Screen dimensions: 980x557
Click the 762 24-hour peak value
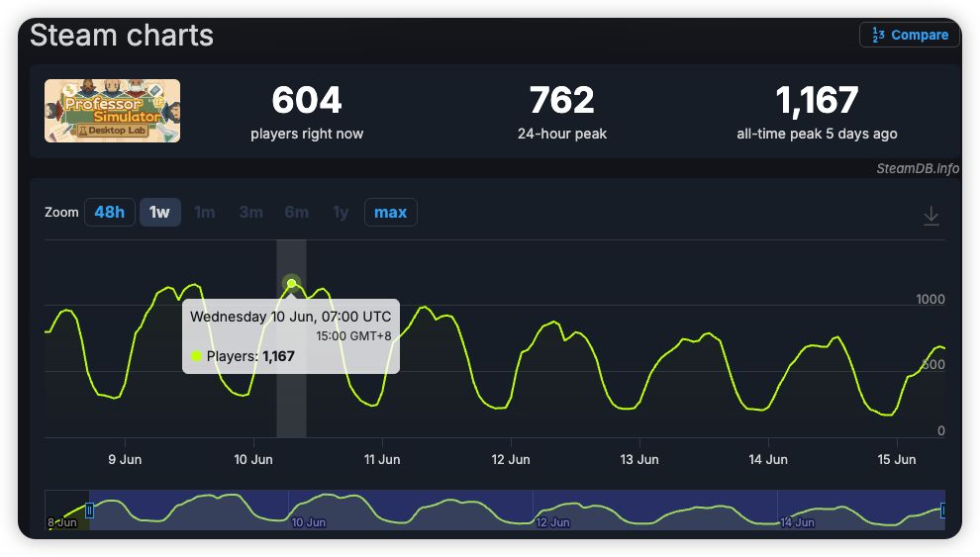click(562, 100)
